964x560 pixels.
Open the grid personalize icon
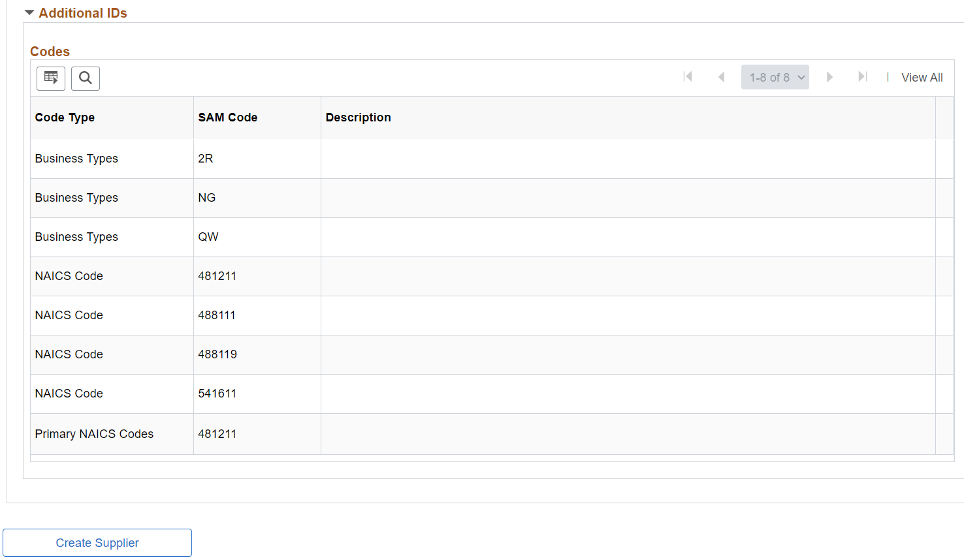pyautogui.click(x=51, y=78)
